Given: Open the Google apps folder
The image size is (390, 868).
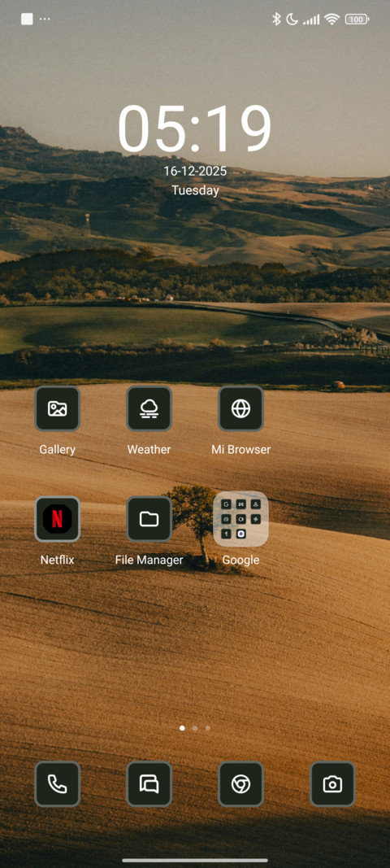Looking at the screenshot, I should point(240,519).
